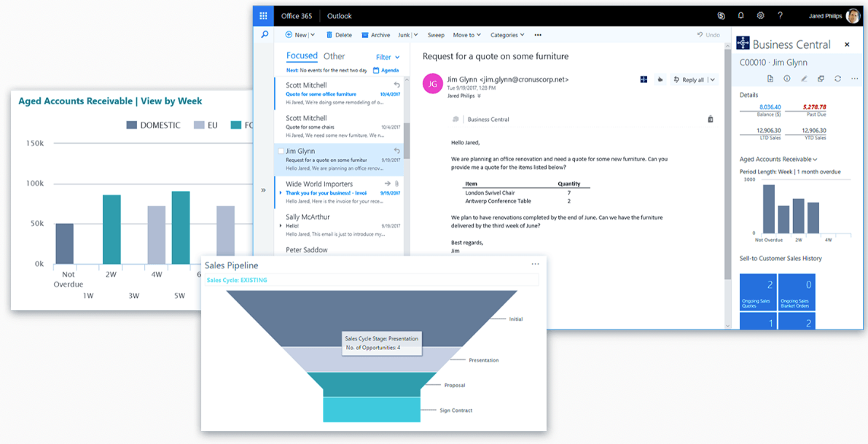Switch to the Focused inbox tab
The width and height of the screenshot is (868, 444).
click(302, 56)
